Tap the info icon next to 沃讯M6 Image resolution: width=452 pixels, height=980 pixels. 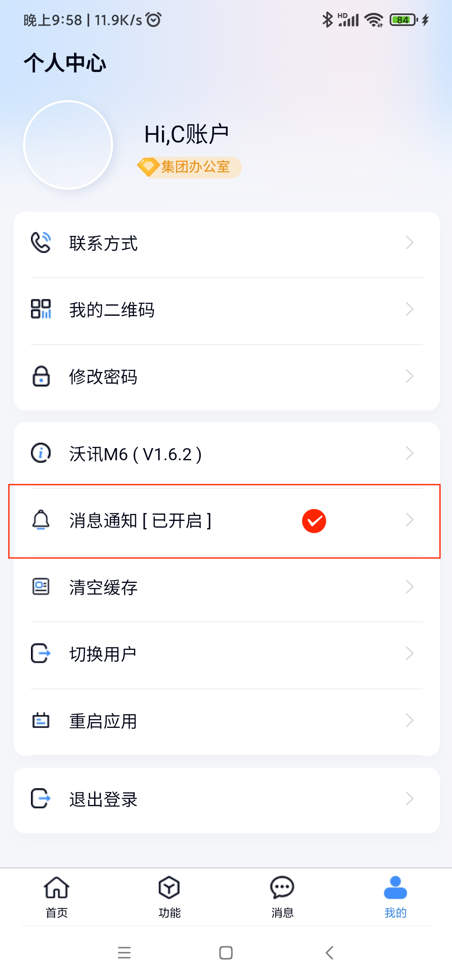[x=41, y=453]
